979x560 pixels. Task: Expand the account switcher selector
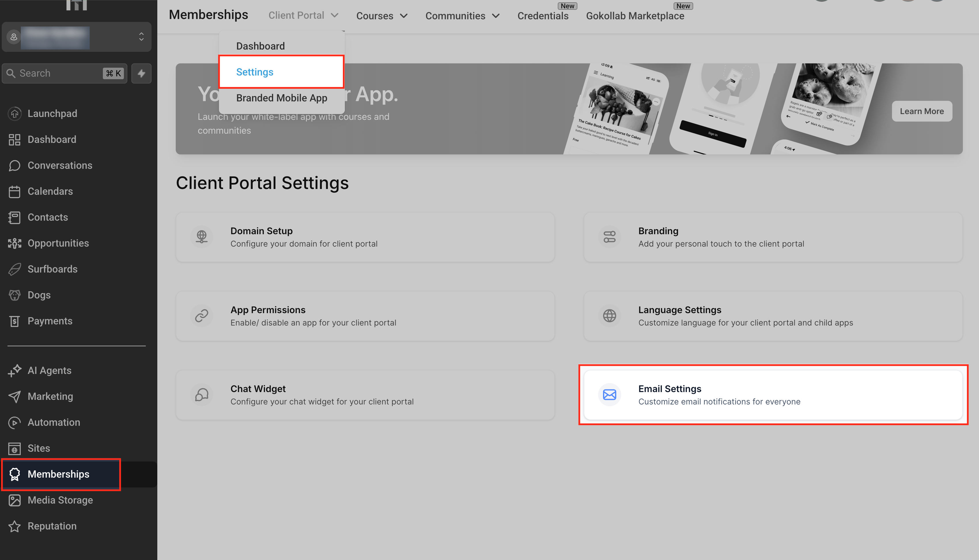141,37
